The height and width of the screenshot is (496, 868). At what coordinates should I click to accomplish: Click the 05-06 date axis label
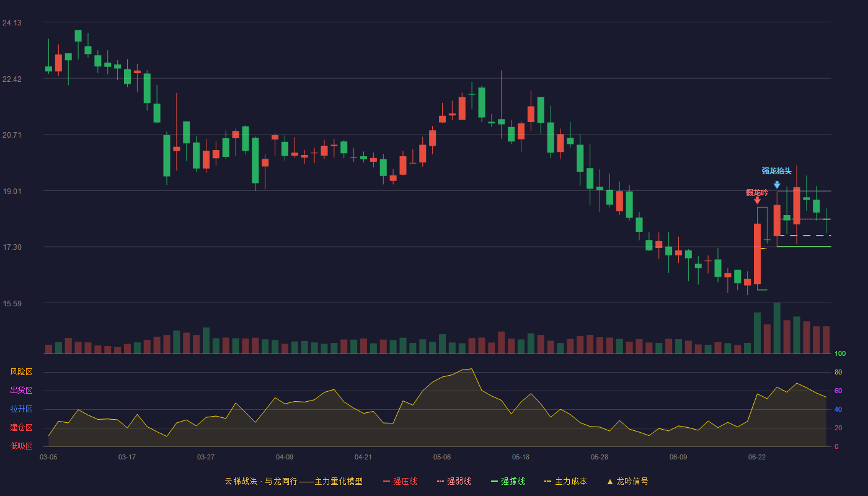point(442,457)
